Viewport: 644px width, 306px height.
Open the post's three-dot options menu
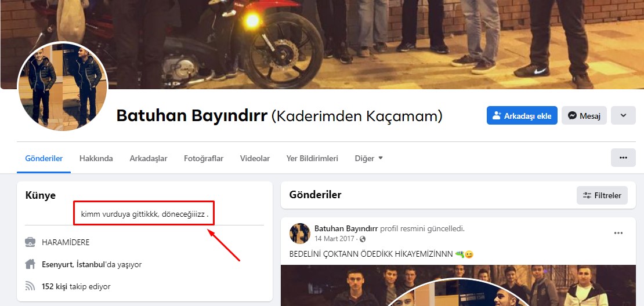pyautogui.click(x=618, y=233)
